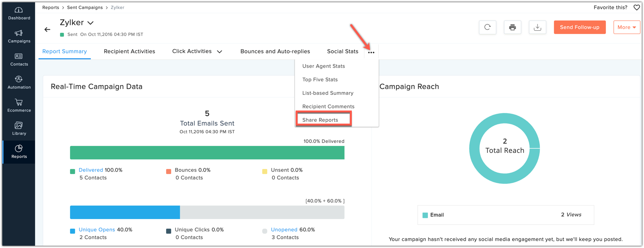Open the Ecommerce section
Viewport: 644px width, 248px height.
[19, 106]
